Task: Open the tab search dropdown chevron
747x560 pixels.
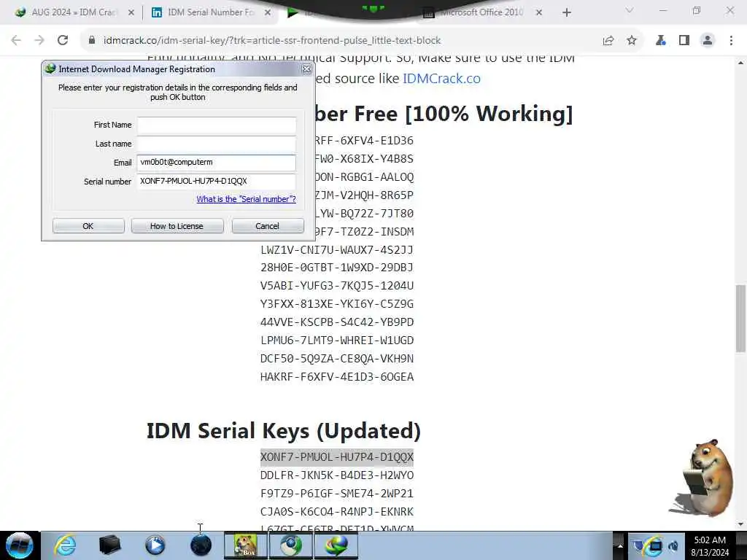Action: tap(630, 10)
